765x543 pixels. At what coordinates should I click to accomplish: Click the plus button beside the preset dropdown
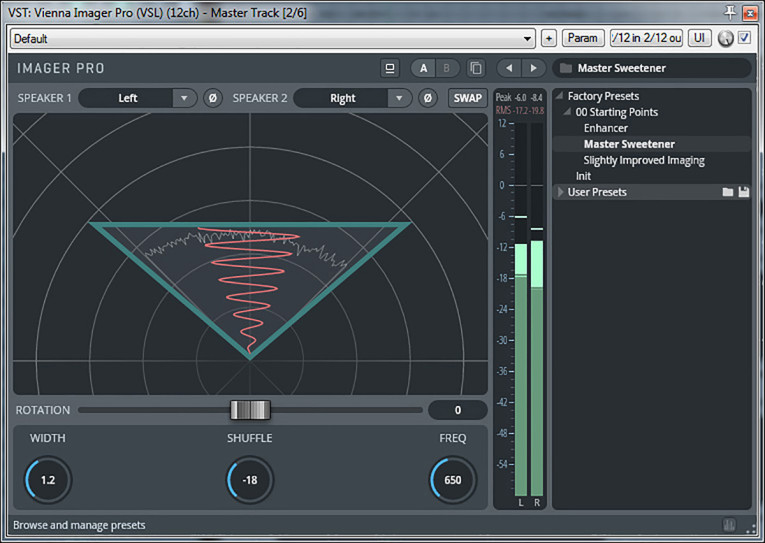point(549,39)
